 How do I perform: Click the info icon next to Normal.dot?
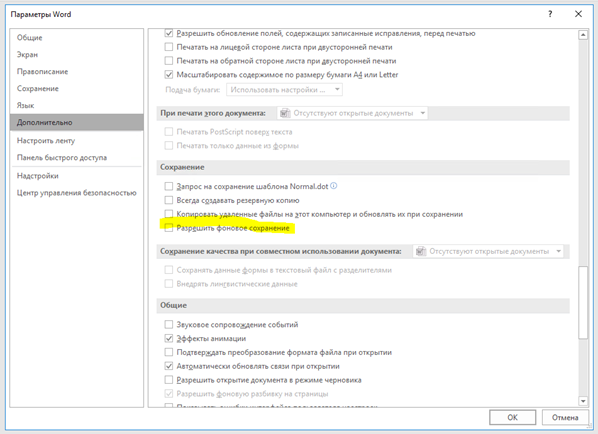(x=334, y=186)
